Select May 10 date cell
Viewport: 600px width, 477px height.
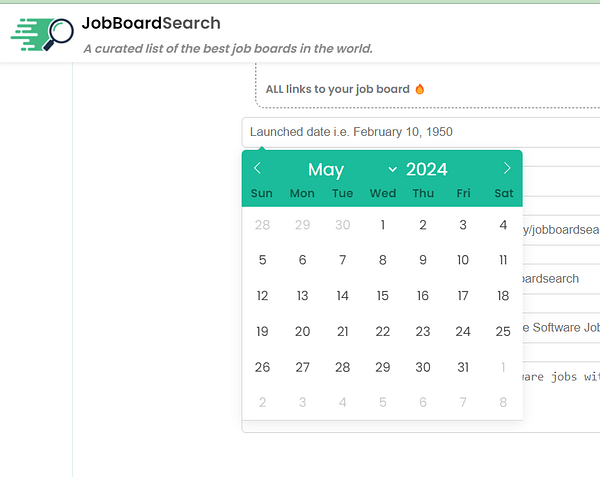(x=463, y=260)
